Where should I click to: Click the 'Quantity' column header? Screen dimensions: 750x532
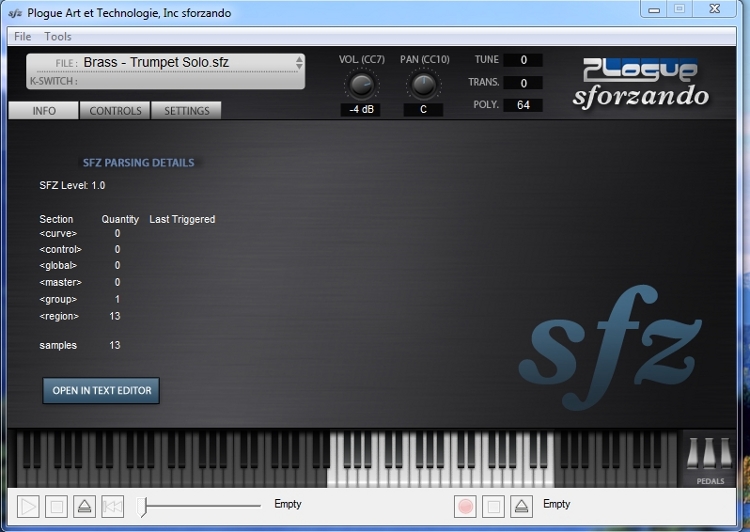click(x=120, y=220)
